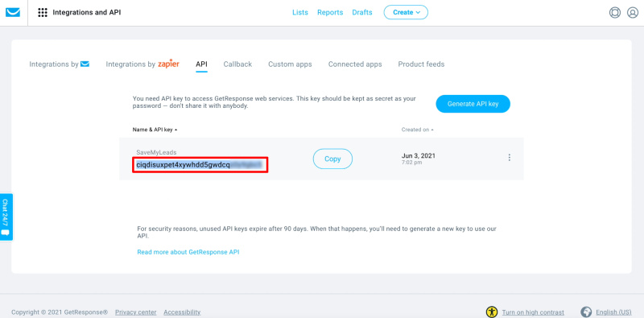Click the SaveMyLeads key name
Viewport: 644px width, 318px height.
point(156,152)
